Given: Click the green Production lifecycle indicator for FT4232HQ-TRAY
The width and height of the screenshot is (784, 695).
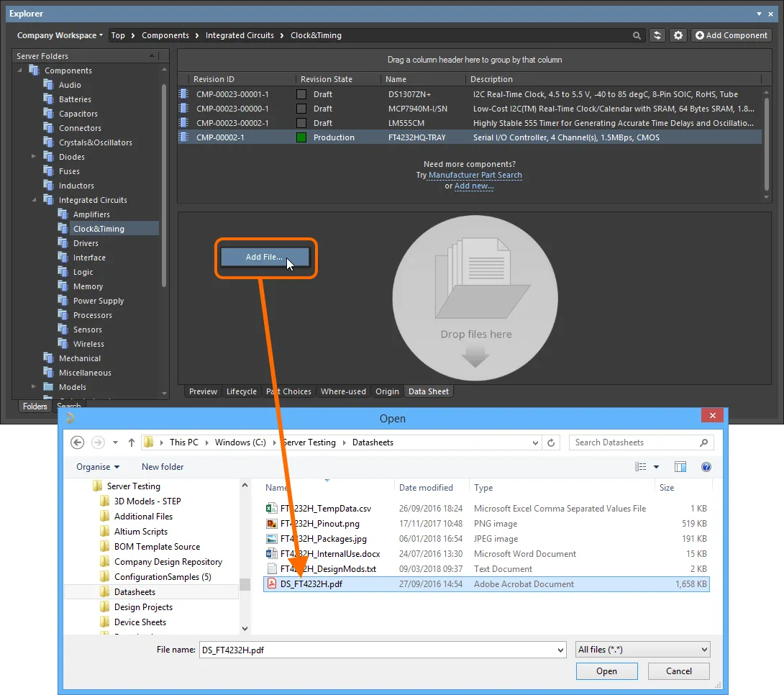Looking at the screenshot, I should click(303, 137).
